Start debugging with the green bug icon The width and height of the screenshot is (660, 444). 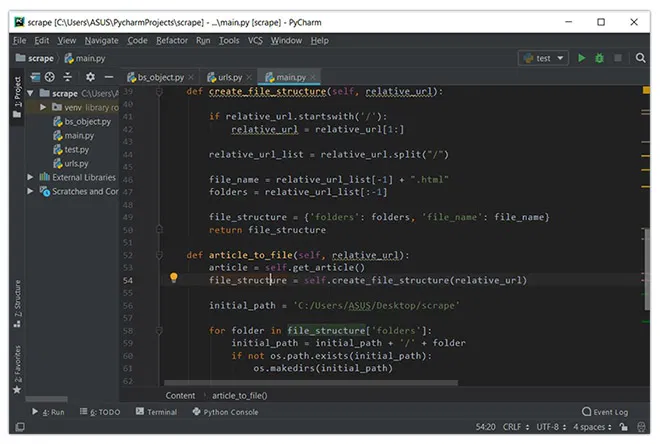pos(600,58)
